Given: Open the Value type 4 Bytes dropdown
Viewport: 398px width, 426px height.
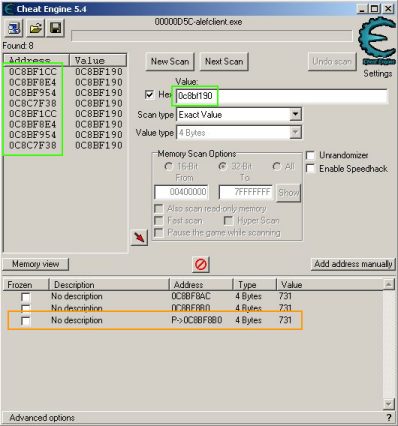Looking at the screenshot, I should tap(295, 133).
